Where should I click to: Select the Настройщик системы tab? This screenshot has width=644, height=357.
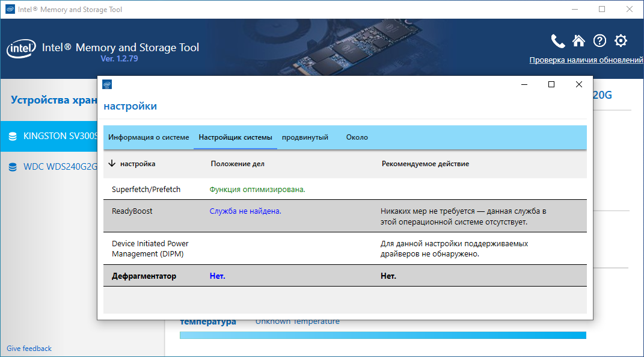coord(235,137)
